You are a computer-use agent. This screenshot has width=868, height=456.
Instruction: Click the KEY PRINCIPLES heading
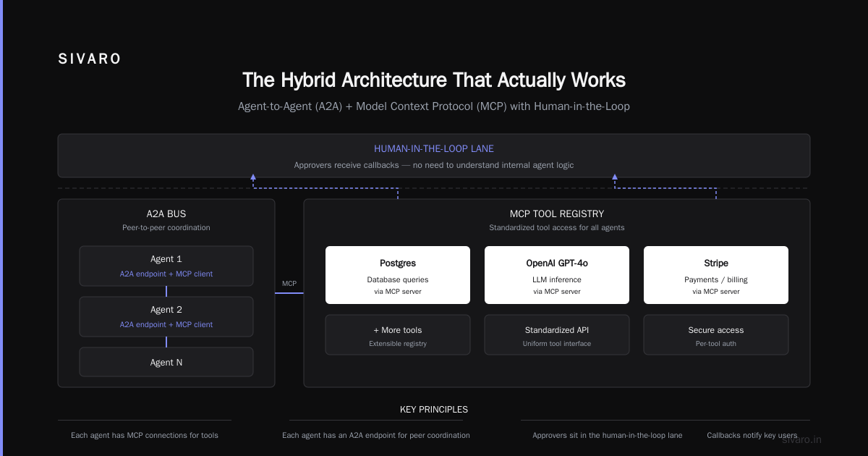[434, 410]
